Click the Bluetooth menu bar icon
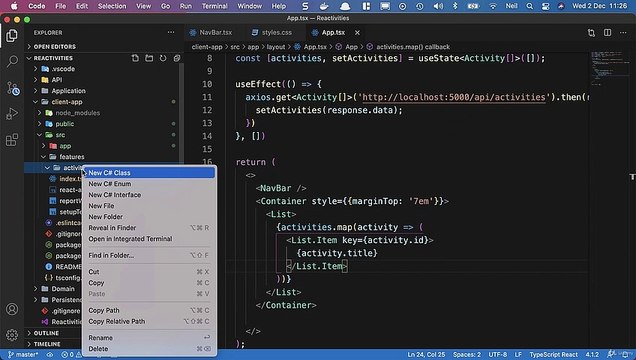This screenshot has width=636, height=360. pyautogui.click(x=455, y=6)
